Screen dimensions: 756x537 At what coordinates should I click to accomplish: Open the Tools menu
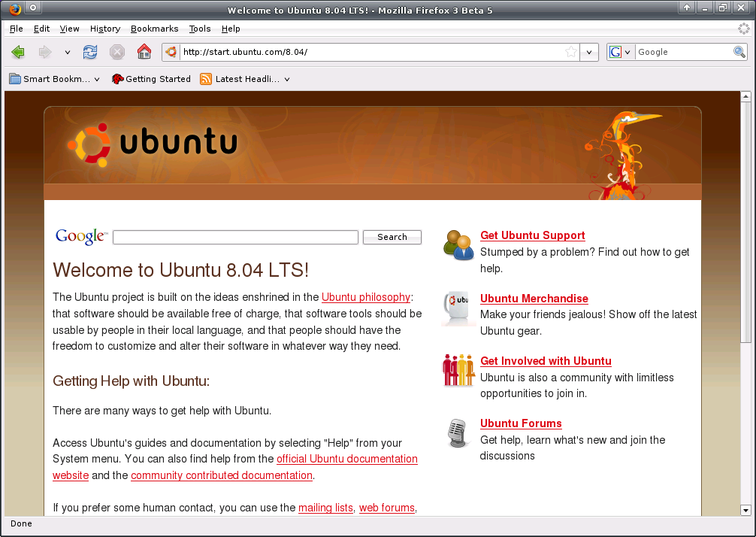click(200, 29)
